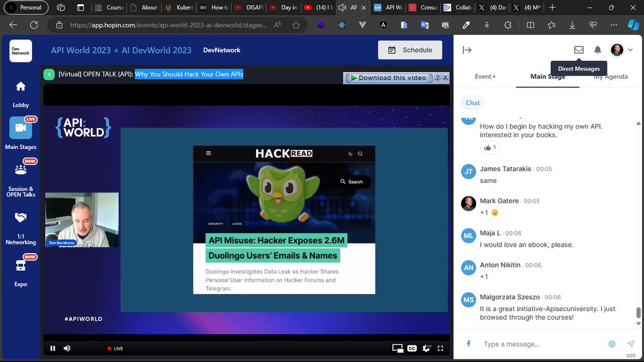Open browser downloads arrow icon
This screenshot has height=362, width=644.
(x=572, y=25)
